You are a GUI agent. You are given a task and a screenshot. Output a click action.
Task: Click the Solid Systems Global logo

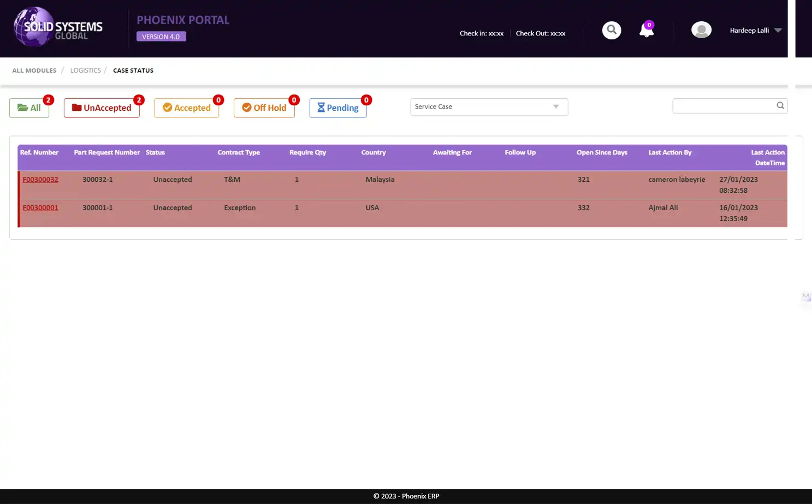(57, 26)
